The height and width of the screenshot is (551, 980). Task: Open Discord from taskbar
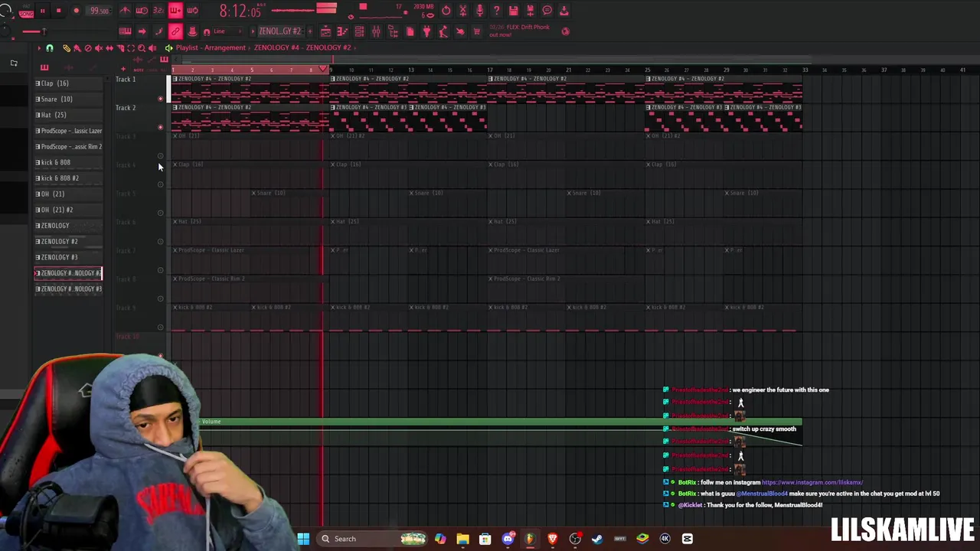click(508, 539)
